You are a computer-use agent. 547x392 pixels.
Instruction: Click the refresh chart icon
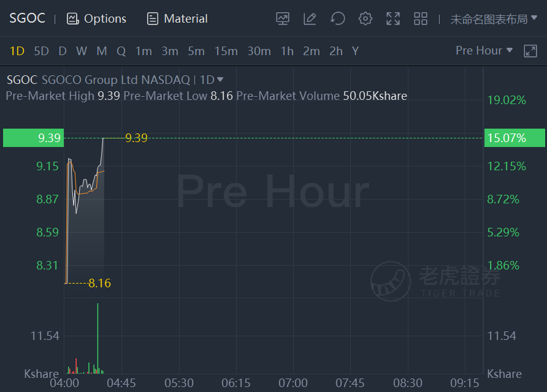coord(338,18)
